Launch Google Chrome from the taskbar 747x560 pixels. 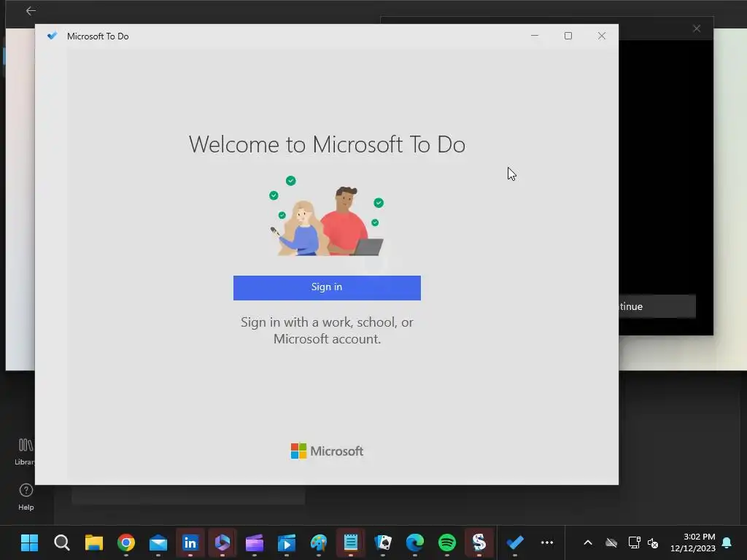[x=126, y=542]
